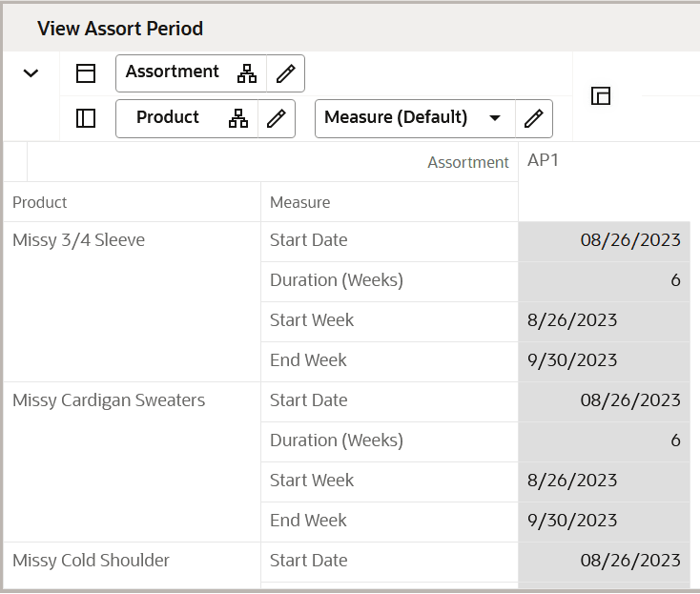Click the Assortment dimension button
Viewport: 700px width, 594px height.
[x=173, y=72]
